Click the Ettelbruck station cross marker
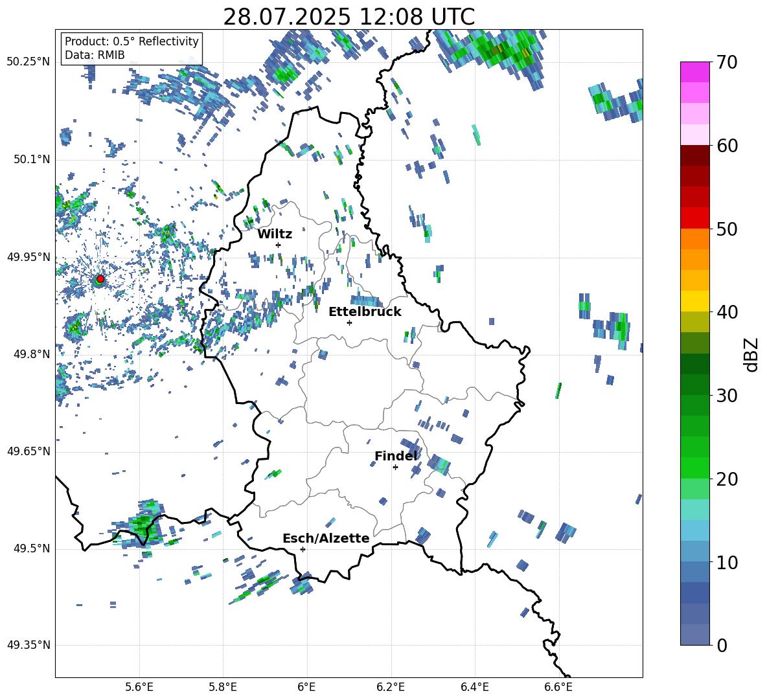This screenshot has height=700, width=767. click(x=349, y=322)
